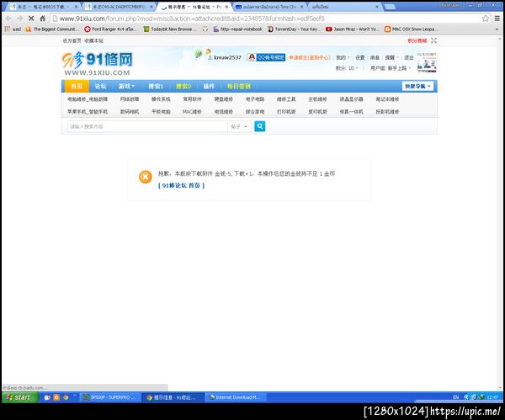Viewport: 505px width, 420px height.
Task: Open the 积分商城 red link
Action: (x=417, y=40)
